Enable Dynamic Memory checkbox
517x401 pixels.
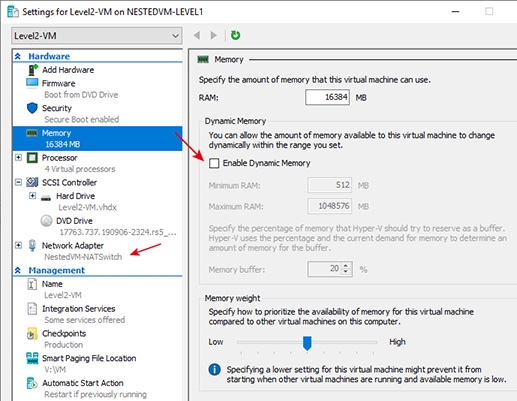click(x=214, y=163)
